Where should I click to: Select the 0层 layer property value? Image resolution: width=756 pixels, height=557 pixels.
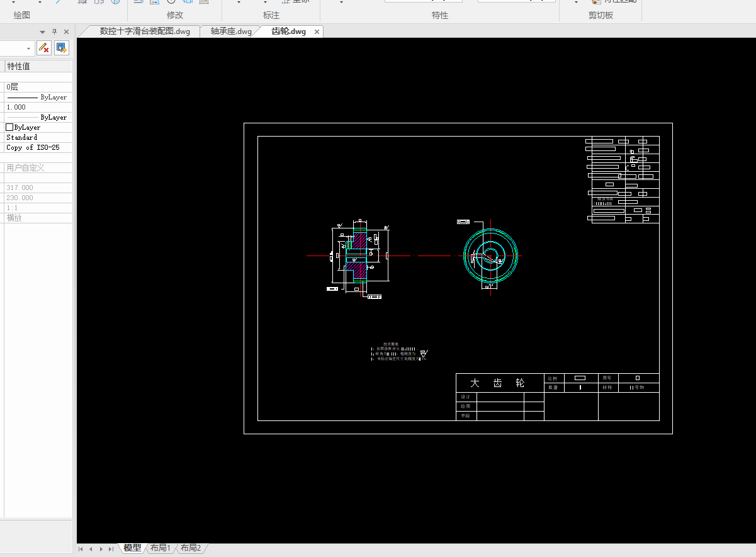tap(38, 87)
